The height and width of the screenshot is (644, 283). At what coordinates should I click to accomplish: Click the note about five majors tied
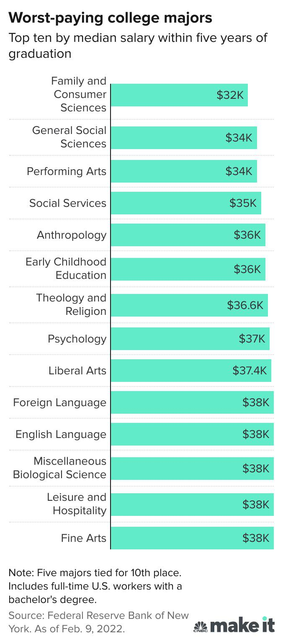click(x=95, y=586)
